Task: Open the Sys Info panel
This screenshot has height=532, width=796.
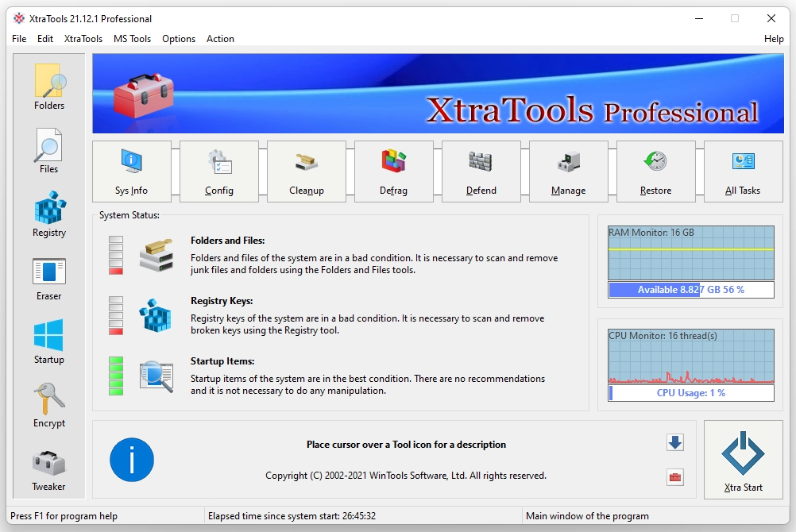Action: (x=132, y=172)
